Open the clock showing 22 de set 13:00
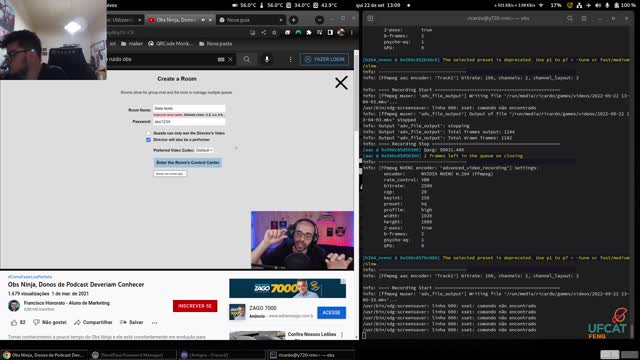Screen dimensions: 640x360 (378, 5)
